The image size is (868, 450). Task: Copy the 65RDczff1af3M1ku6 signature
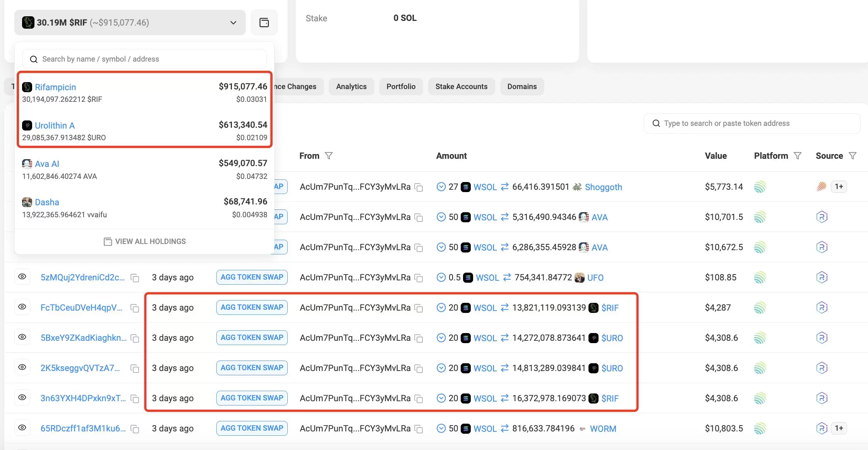tap(135, 429)
